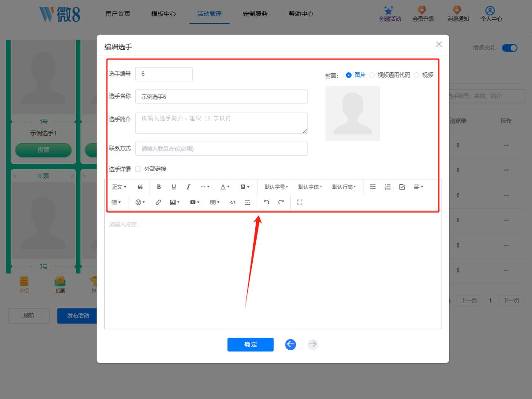Apply italic formatting in the editor
Viewport: 532px width, 399px height.
[x=188, y=187]
